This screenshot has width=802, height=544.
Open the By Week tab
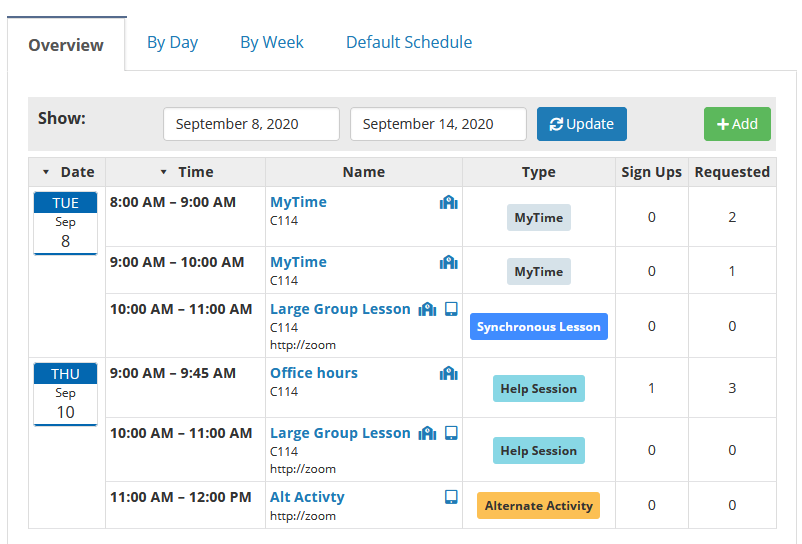click(272, 42)
